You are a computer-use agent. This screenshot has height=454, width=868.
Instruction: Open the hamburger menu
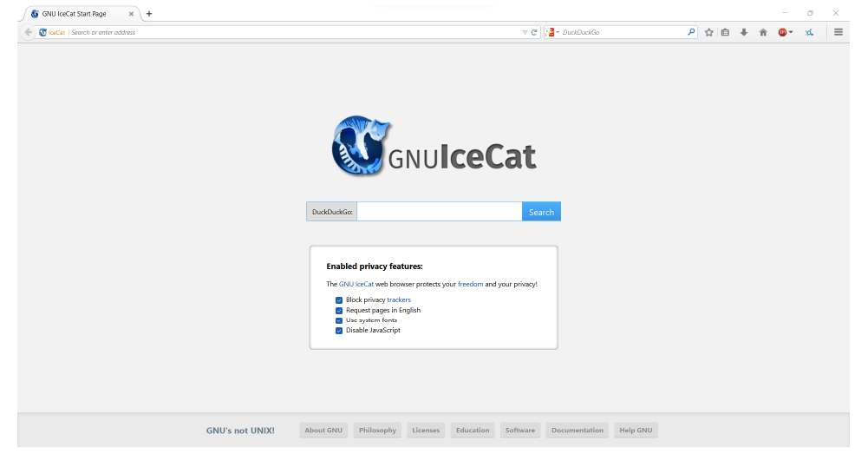click(839, 32)
